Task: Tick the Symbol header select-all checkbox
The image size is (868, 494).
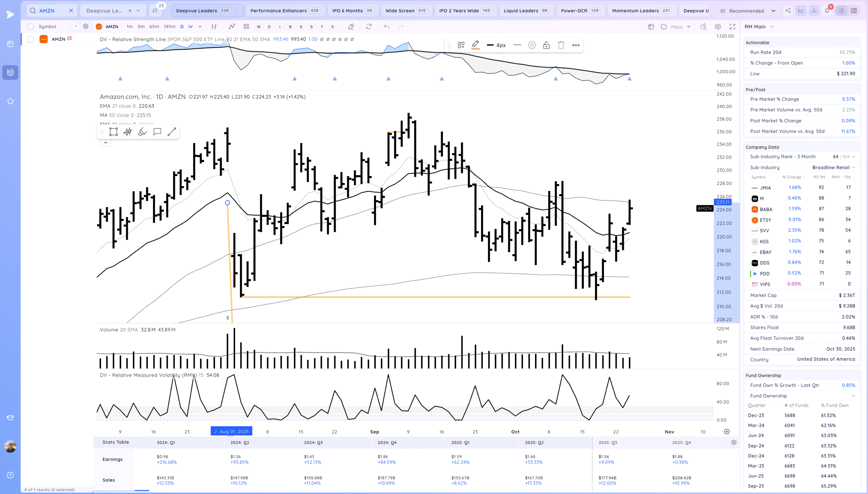Action: (31, 26)
